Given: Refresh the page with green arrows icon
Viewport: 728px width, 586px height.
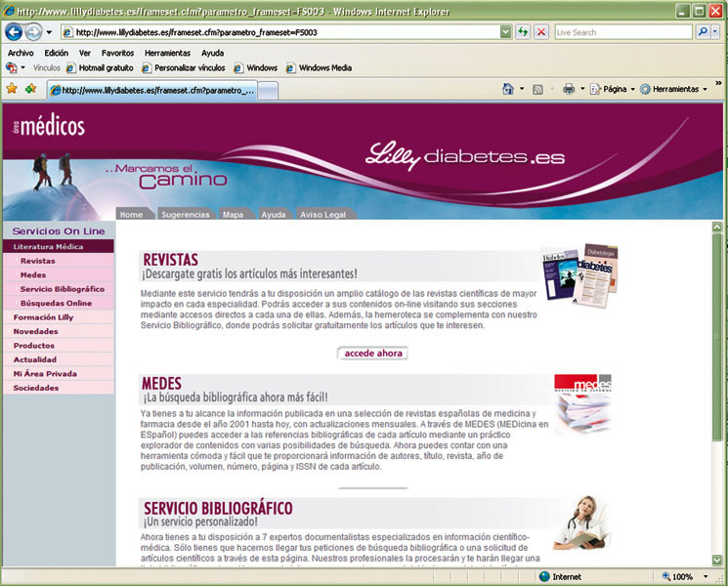Looking at the screenshot, I should [x=523, y=32].
